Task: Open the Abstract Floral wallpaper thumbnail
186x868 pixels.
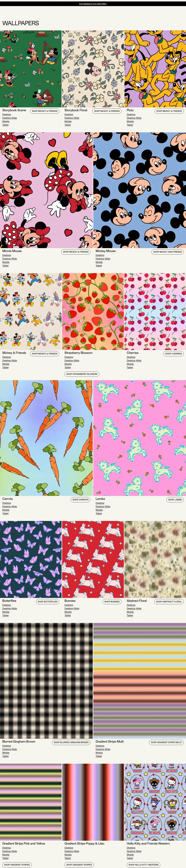Action: click(x=155, y=559)
